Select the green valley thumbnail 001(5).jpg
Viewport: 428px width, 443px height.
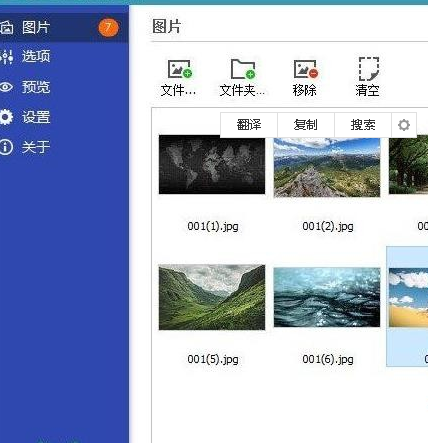212,297
